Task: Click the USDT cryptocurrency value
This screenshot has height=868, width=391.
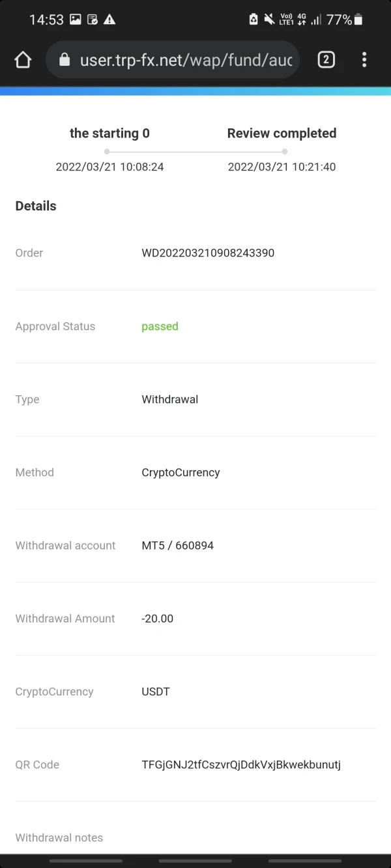Action: (156, 692)
